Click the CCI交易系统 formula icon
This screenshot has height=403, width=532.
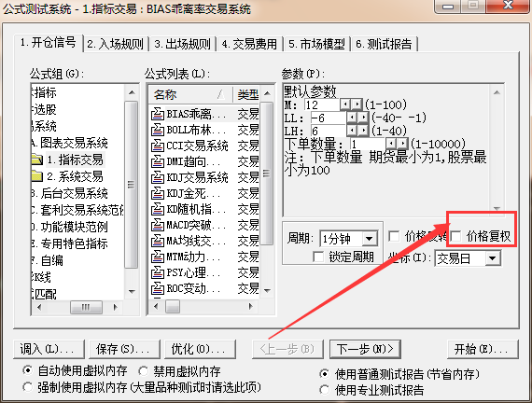158,146
